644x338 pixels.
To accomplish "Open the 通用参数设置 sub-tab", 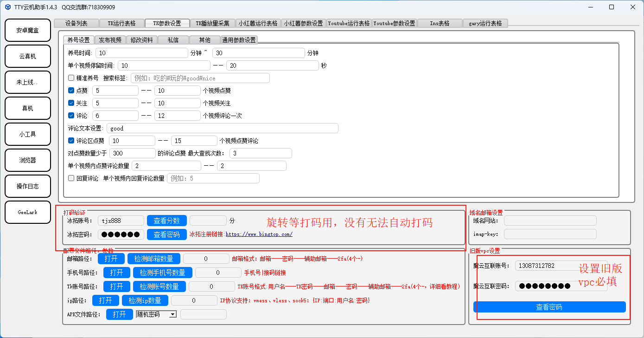I will tap(239, 40).
